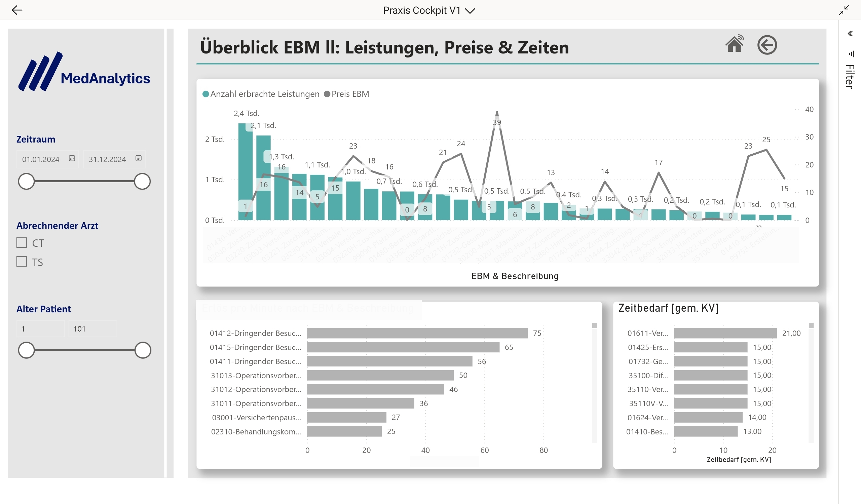Viewport: 861px width, 504px height.
Task: Click the Überblick EBM II page heading
Action: point(384,47)
